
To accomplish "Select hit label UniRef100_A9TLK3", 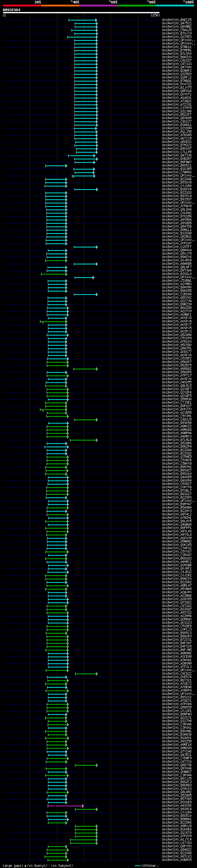I will tap(177, 857).
